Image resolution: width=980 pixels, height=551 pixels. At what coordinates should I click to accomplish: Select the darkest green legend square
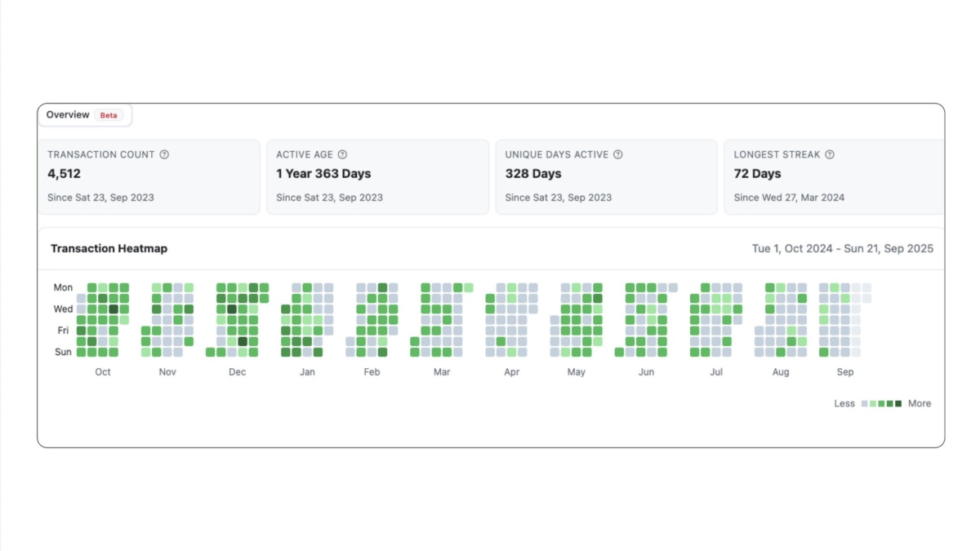(x=898, y=403)
